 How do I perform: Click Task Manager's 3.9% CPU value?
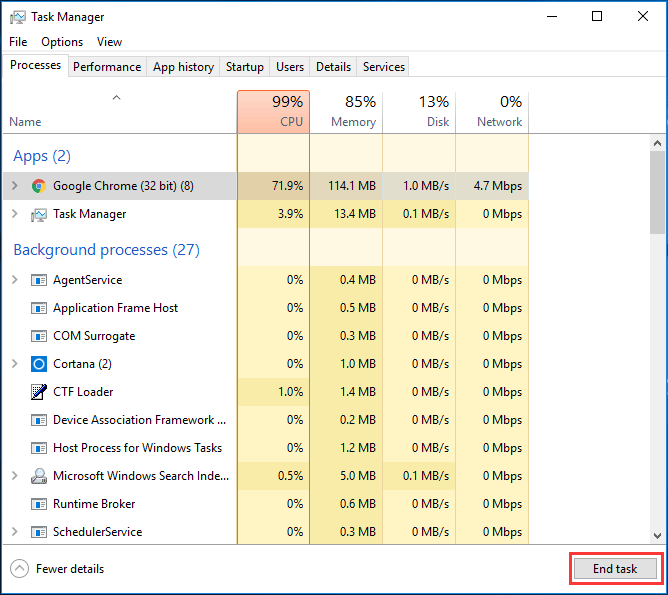[x=291, y=214]
